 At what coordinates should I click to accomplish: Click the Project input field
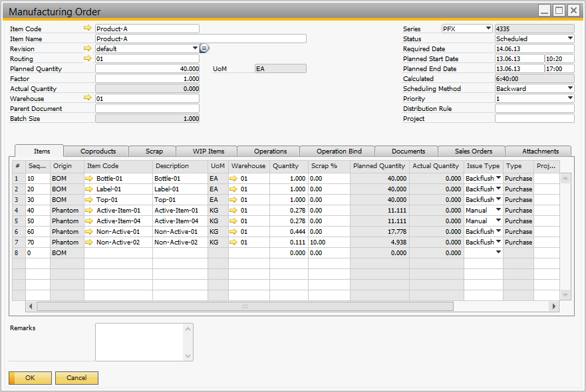point(534,119)
